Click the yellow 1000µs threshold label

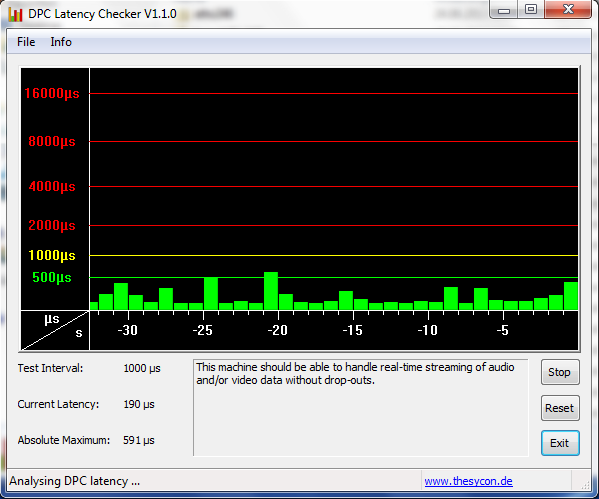[52, 255]
